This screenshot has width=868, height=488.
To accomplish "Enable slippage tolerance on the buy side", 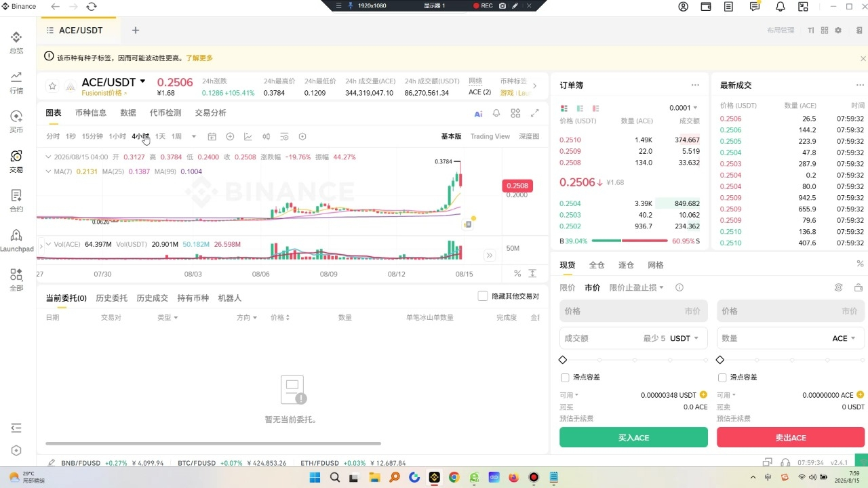I will tap(565, 378).
